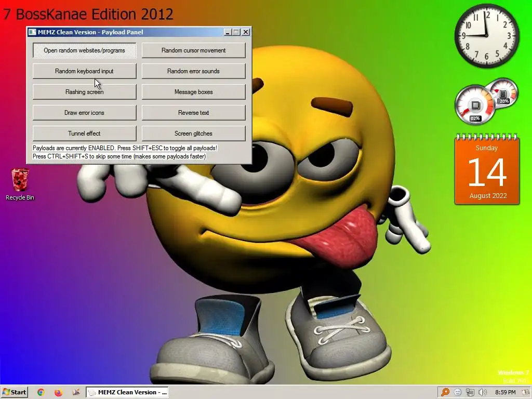Toggle Random keyboard input payload
The width and height of the screenshot is (532, 399).
(85, 71)
